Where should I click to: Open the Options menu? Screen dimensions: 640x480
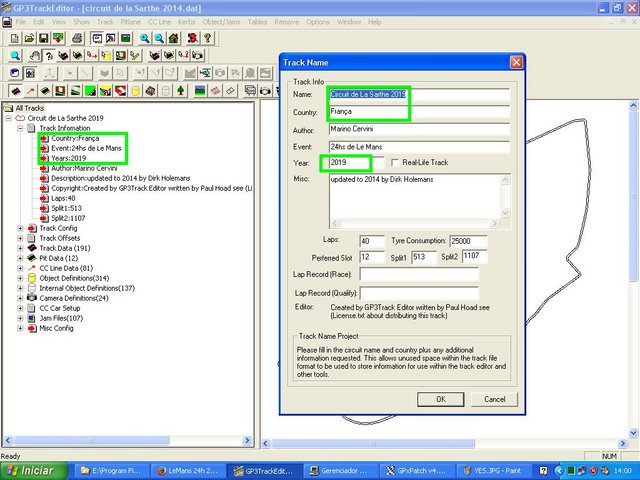318,22
